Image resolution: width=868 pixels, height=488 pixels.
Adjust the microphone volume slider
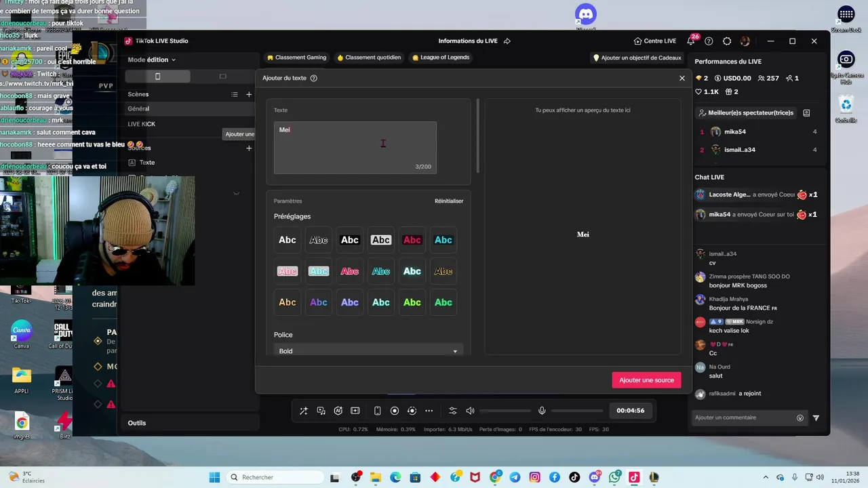[577, 411]
